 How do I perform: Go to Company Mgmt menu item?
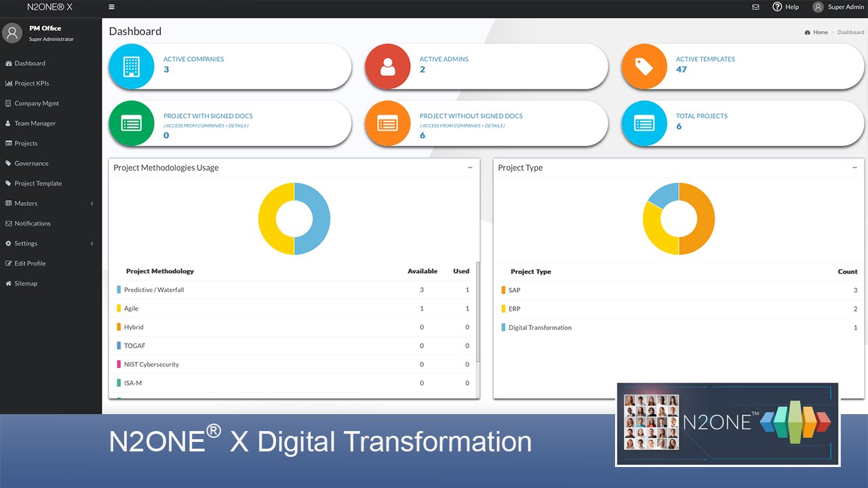[51, 104]
